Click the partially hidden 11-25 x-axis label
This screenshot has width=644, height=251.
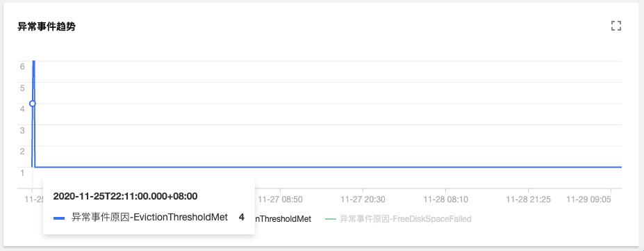(x=33, y=200)
